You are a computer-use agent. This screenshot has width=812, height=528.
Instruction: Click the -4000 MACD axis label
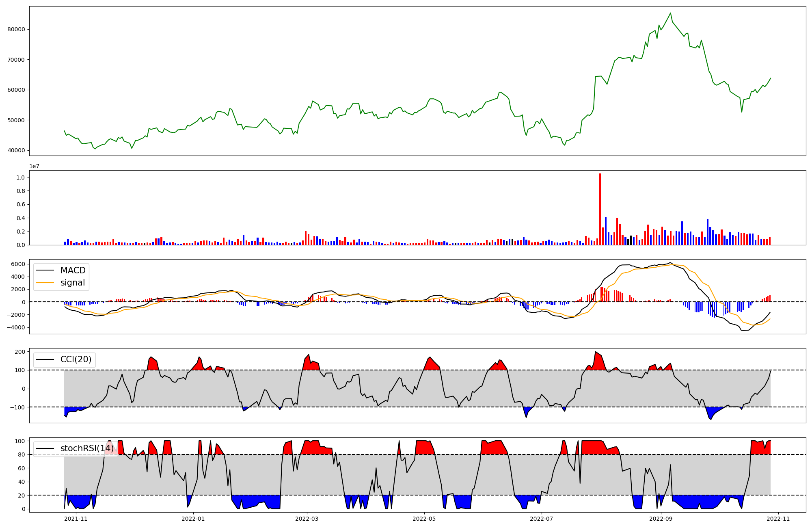16,327
